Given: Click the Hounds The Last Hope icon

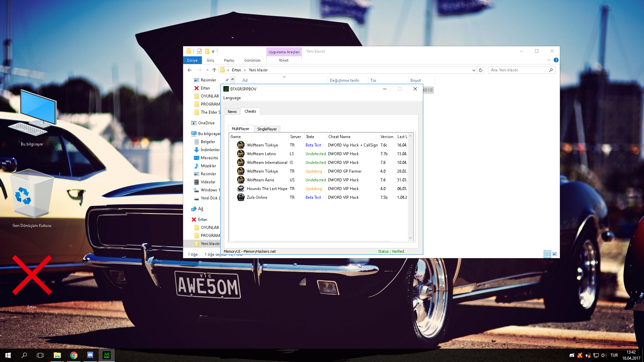Looking at the screenshot, I should 240,189.
